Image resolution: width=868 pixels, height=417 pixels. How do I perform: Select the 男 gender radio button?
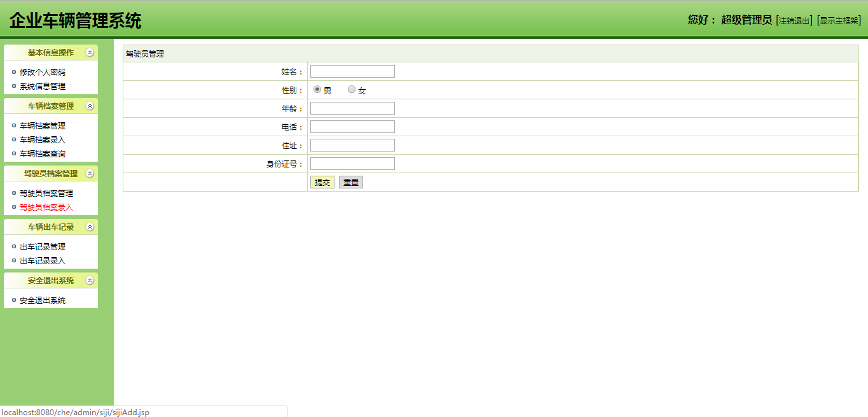tap(317, 90)
